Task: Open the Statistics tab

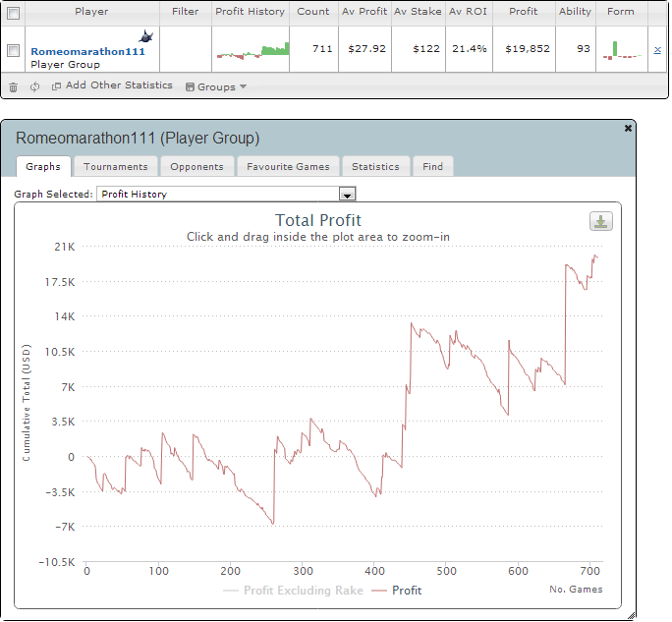Action: point(375,166)
